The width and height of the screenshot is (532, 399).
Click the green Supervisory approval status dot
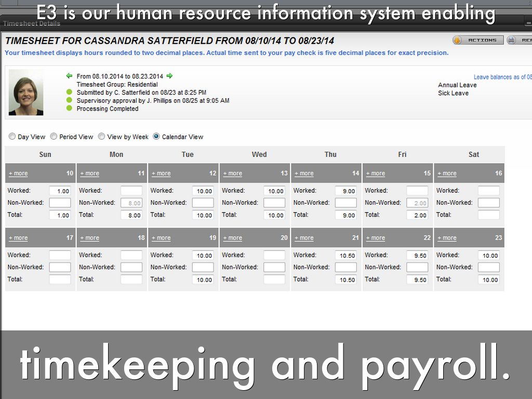[69, 100]
